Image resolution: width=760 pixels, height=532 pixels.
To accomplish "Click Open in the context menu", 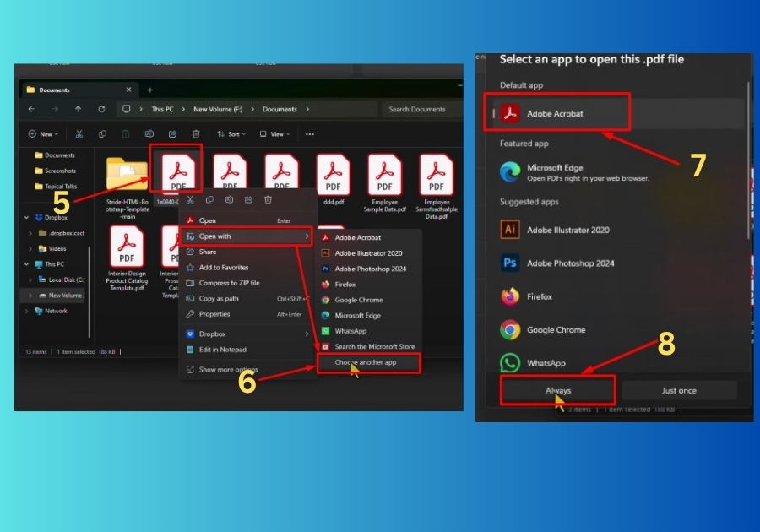I will [x=247, y=220].
